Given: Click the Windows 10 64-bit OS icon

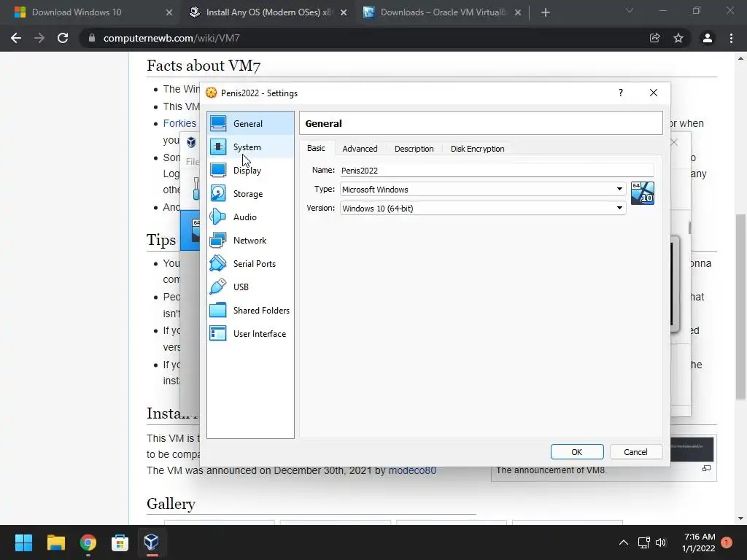Looking at the screenshot, I should pyautogui.click(x=642, y=192).
